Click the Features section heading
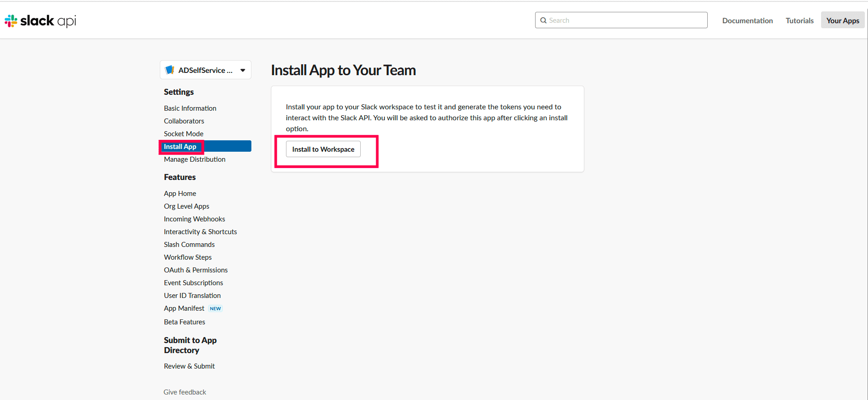This screenshot has width=868, height=400. pos(180,177)
